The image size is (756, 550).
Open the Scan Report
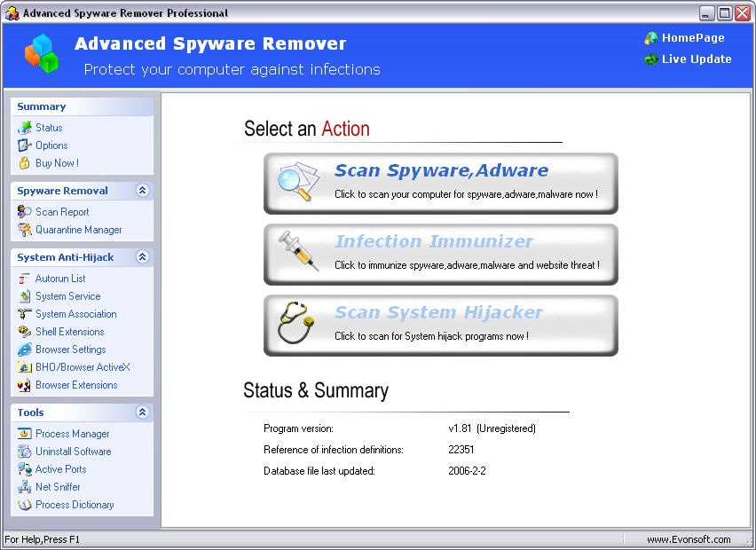coord(62,212)
